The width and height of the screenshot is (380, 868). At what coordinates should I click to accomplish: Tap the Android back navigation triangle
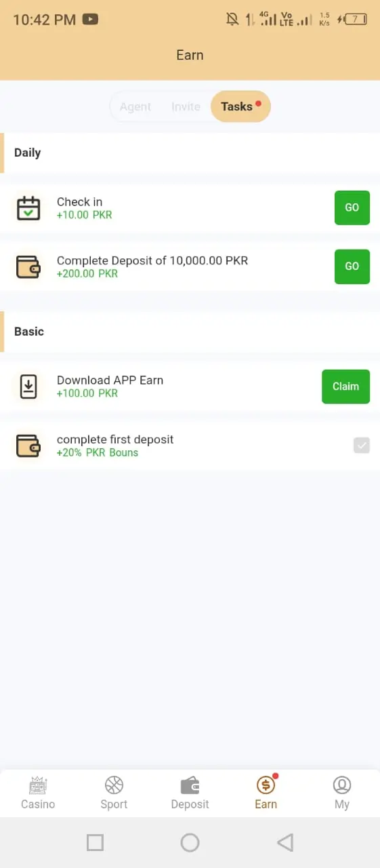[x=285, y=843]
